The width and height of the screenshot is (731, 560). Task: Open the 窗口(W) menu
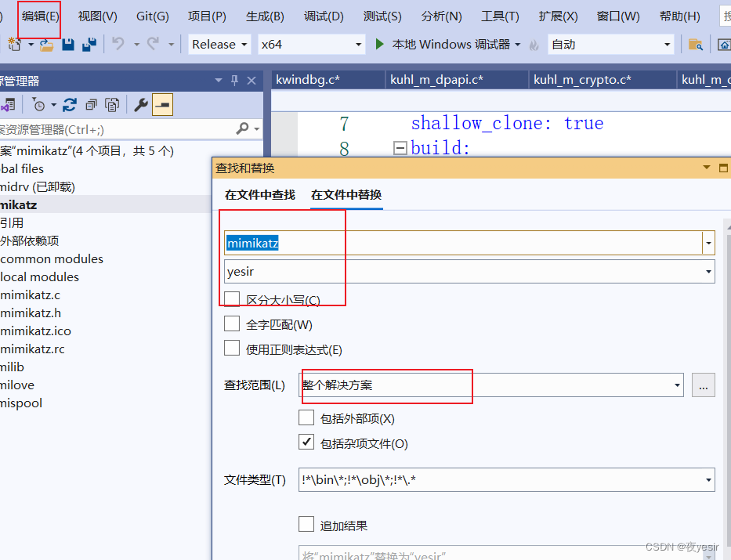click(618, 16)
